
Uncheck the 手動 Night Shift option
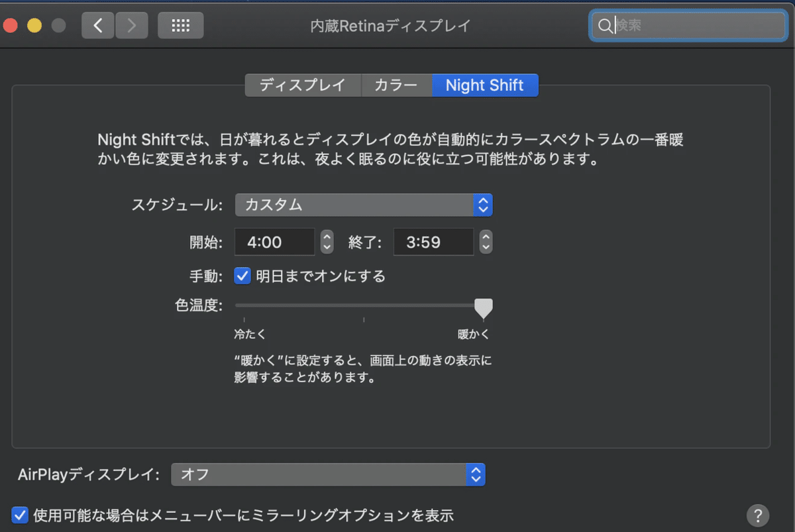[x=241, y=276]
